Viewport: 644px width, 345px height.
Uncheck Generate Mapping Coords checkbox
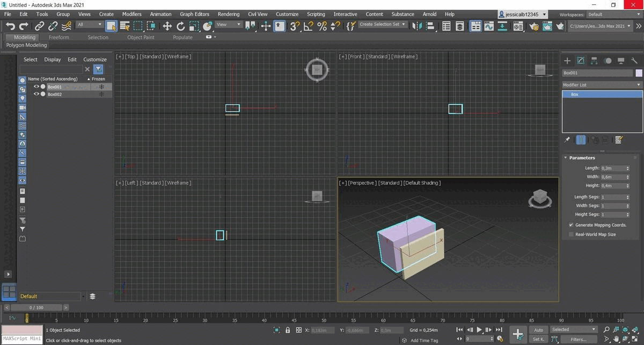point(570,225)
